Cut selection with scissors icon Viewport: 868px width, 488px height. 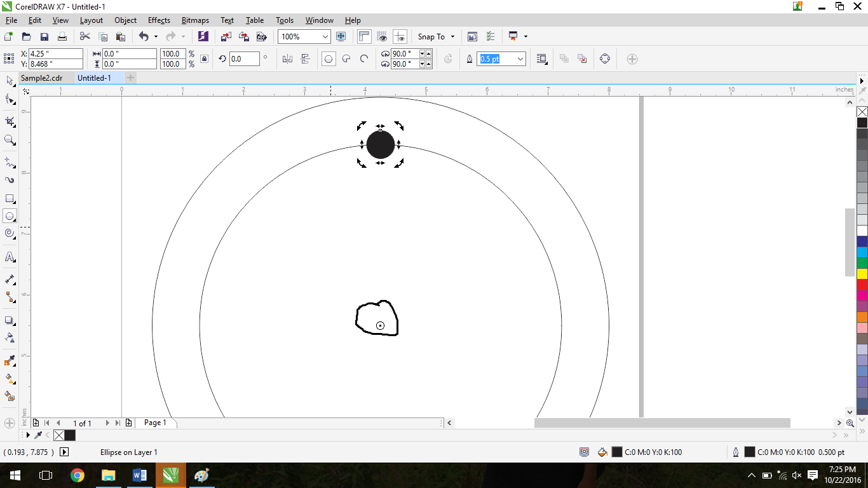tap(85, 37)
